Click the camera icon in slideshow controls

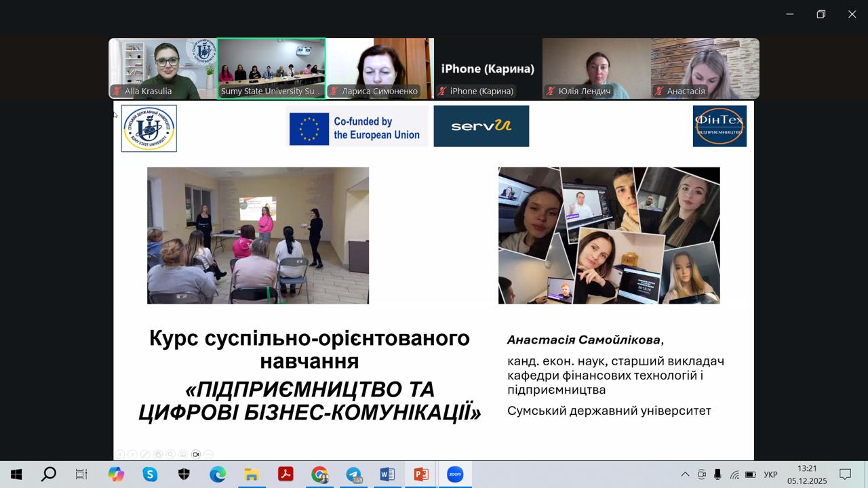196,454
